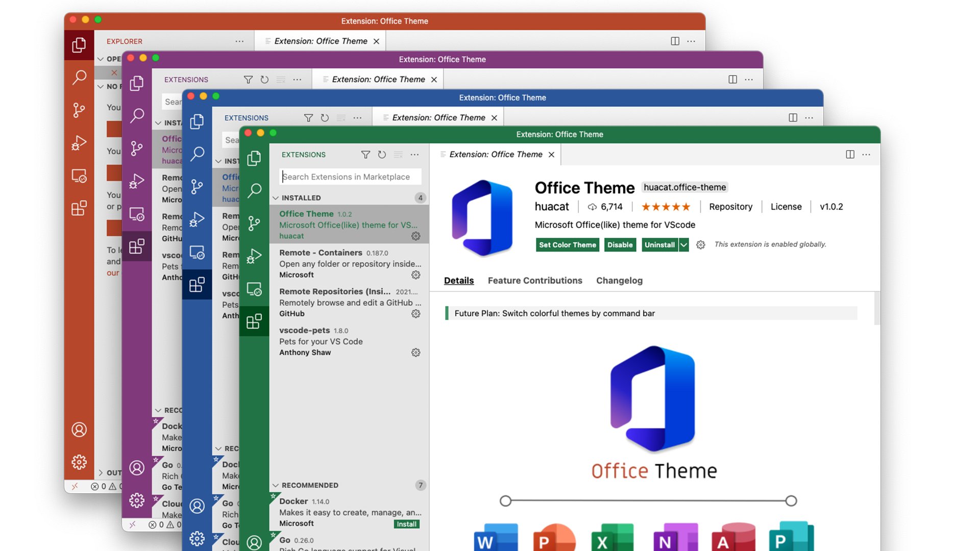Image resolution: width=980 pixels, height=551 pixels.
Task: Open Remote Explorer in green activity bar
Action: (x=254, y=289)
